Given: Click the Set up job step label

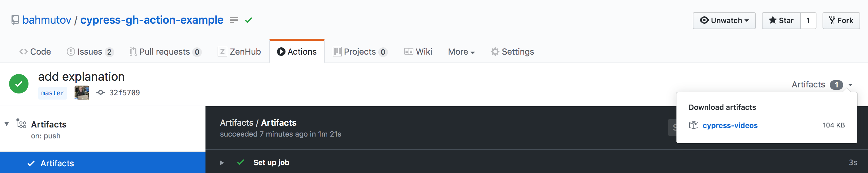Looking at the screenshot, I should click(271, 163).
